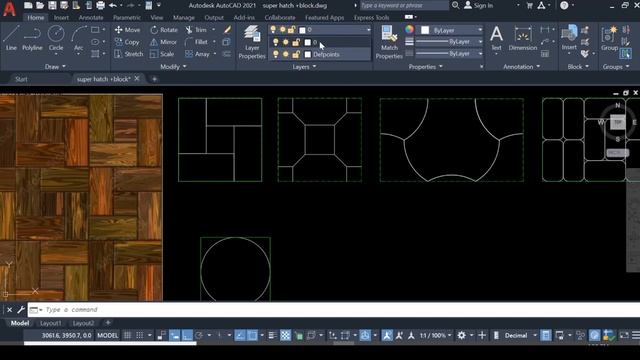Click Match Properties tool
The height and width of the screenshot is (360, 640).
point(389,42)
